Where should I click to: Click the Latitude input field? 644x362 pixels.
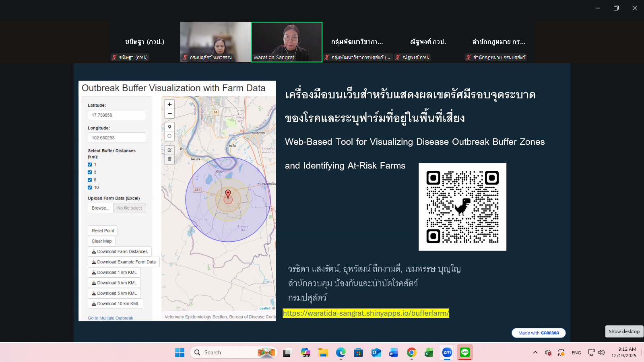point(117,115)
